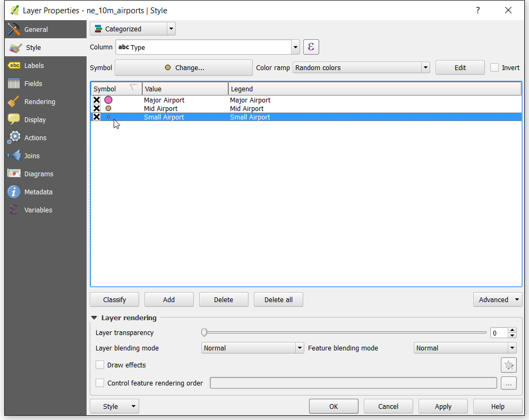Viewport: 529px width, 420px height.
Task: Switch to the Rendering tab
Action: tap(46, 101)
